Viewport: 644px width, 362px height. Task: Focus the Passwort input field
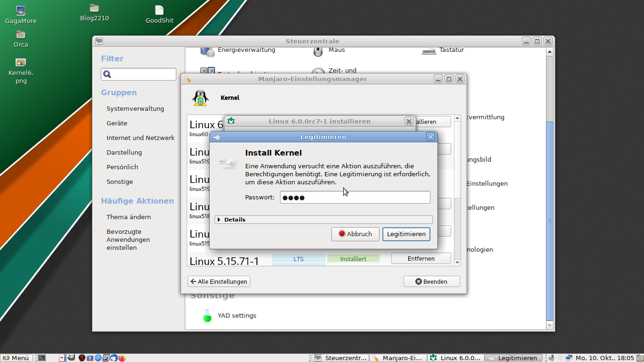[355, 197]
